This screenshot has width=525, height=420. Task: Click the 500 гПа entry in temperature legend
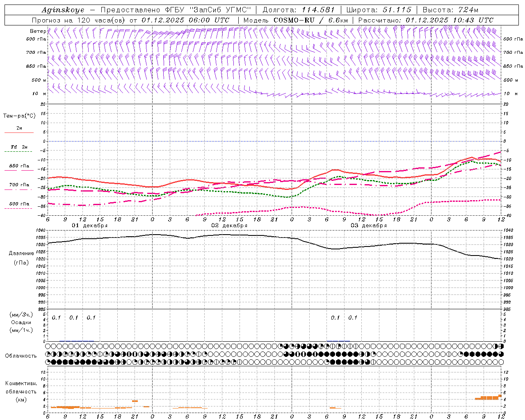[x=19, y=204]
